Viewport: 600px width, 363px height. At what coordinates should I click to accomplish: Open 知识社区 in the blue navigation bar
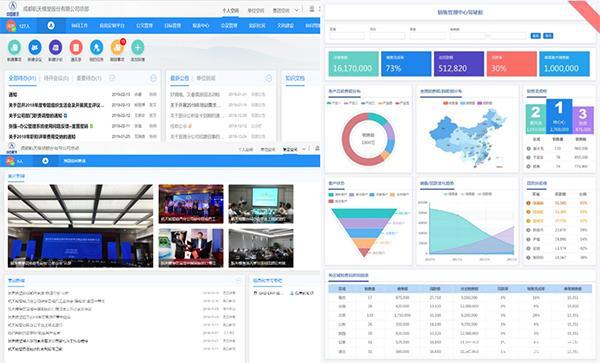pyautogui.click(x=257, y=26)
